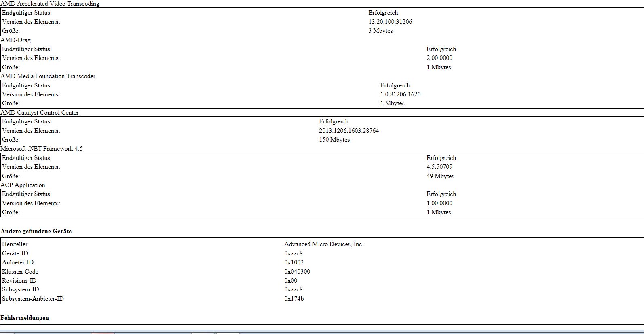Click the Klassen-Code label
Image resolution: width=644 pixels, height=334 pixels.
20,272
